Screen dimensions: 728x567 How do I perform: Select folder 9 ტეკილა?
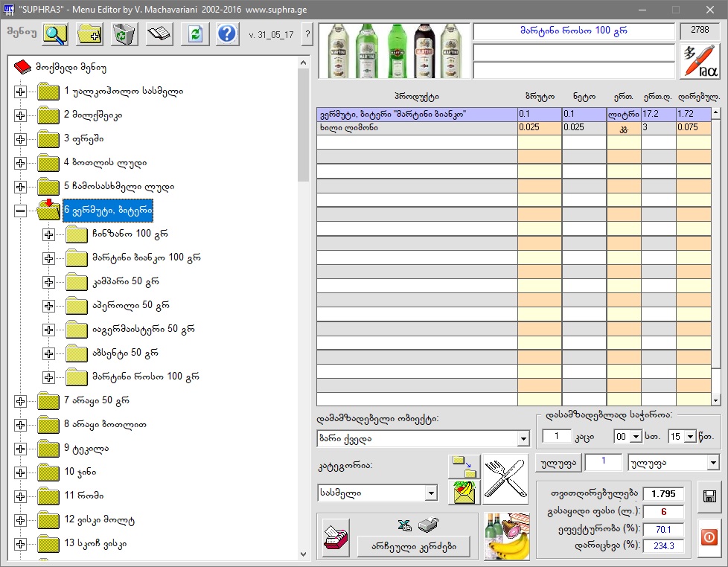[86, 449]
